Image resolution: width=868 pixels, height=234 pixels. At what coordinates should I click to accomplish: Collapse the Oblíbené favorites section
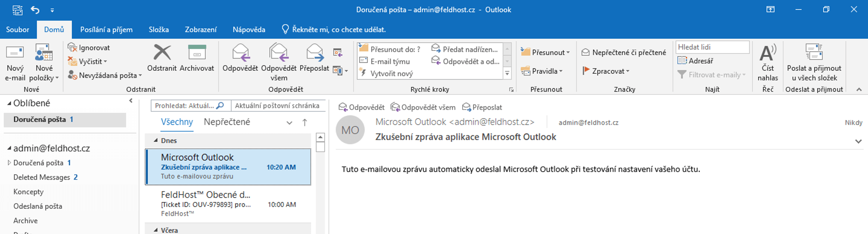click(x=9, y=103)
